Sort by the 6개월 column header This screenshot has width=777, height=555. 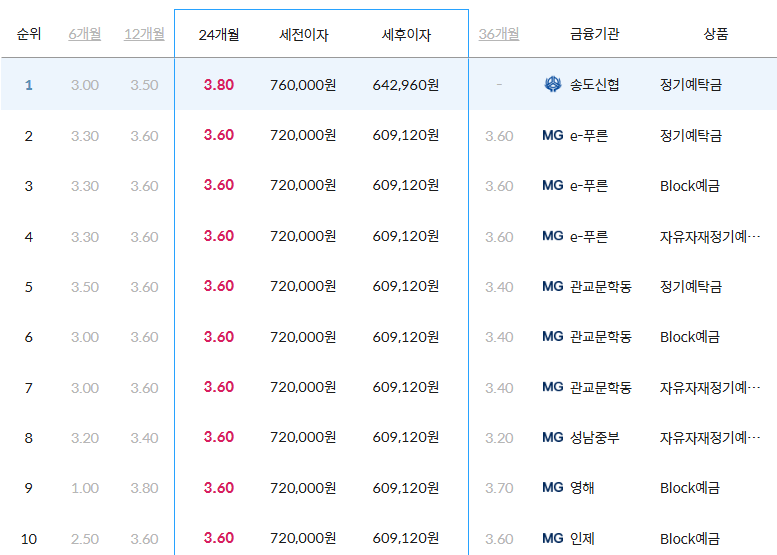click(85, 34)
